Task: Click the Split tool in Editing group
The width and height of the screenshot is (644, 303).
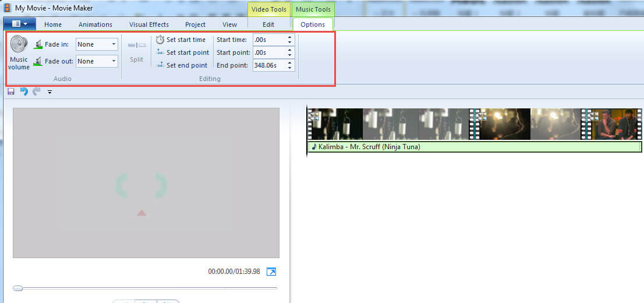Action: coord(137,52)
